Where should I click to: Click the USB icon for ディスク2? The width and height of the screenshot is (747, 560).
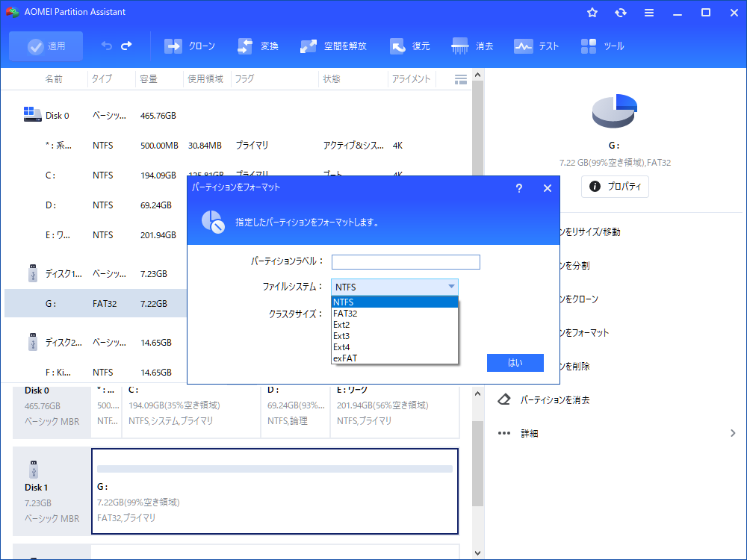tap(33, 342)
